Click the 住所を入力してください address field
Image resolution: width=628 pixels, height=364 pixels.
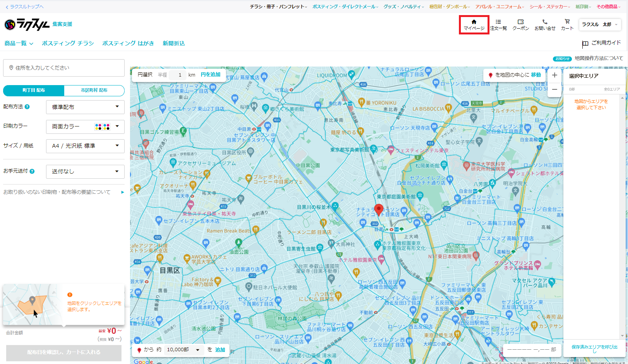64,68
